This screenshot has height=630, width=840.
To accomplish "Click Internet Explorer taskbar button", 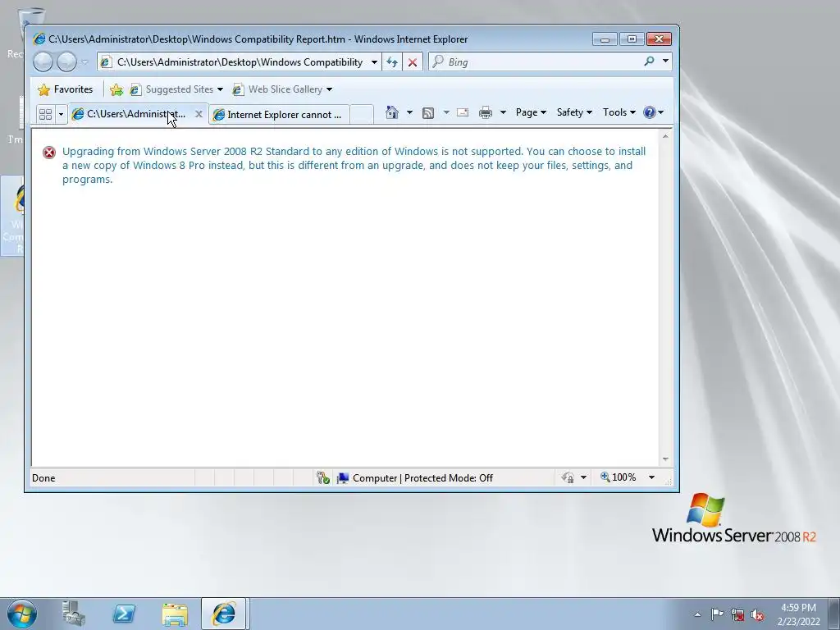I will pyautogui.click(x=224, y=614).
